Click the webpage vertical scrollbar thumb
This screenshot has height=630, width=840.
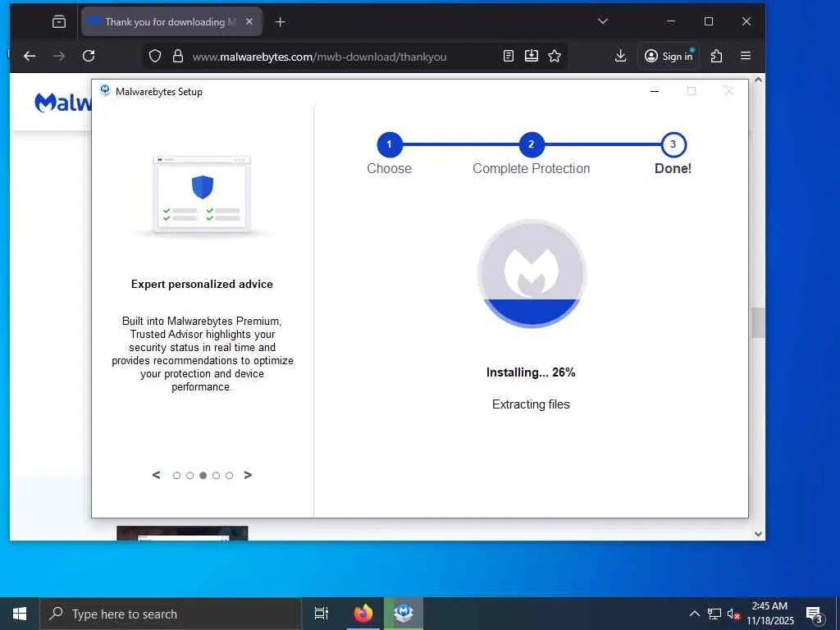[x=757, y=322]
